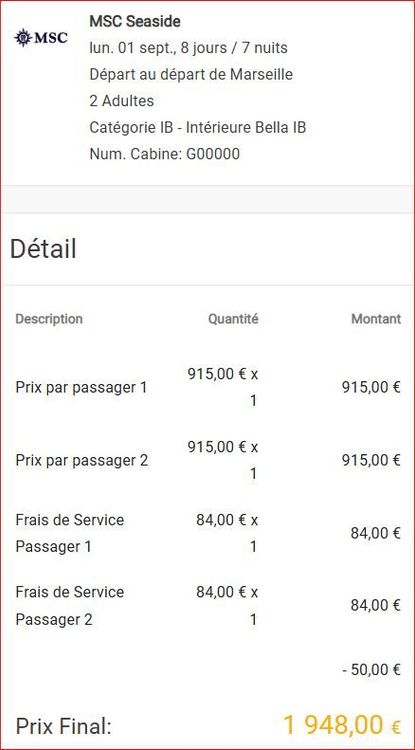The image size is (415, 750).
Task: Select the Départ au départ de Marseille text
Action: (x=191, y=75)
